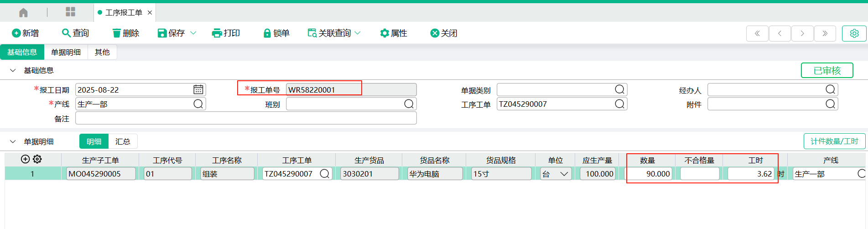Click the 新增 add button

[x=25, y=33]
